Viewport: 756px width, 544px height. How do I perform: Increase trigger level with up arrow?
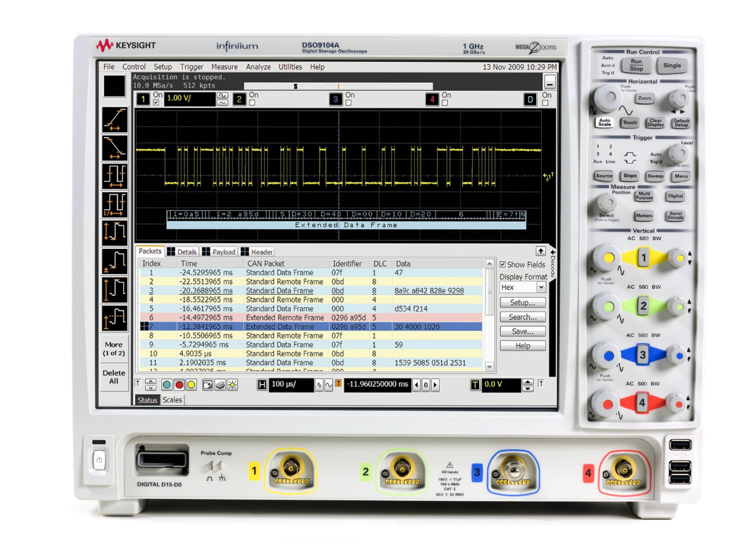coord(528,382)
